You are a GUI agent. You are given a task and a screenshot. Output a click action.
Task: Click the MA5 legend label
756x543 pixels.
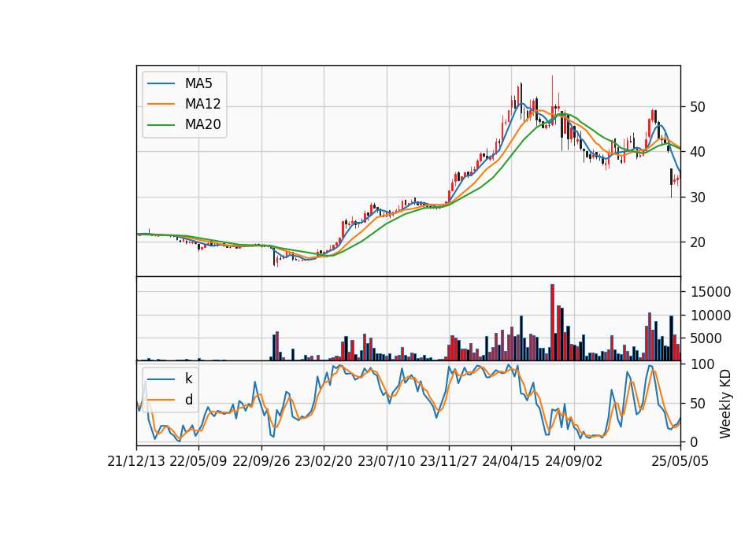198,83
